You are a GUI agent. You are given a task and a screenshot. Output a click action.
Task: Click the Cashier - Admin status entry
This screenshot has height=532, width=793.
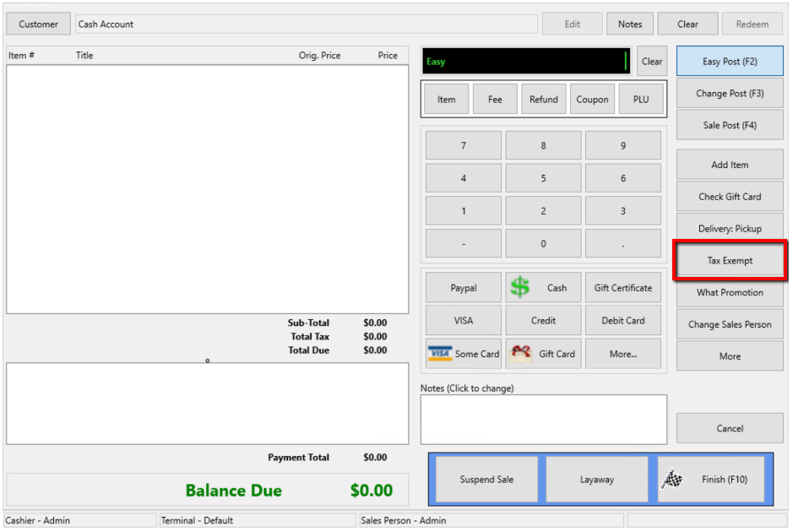click(x=80, y=520)
